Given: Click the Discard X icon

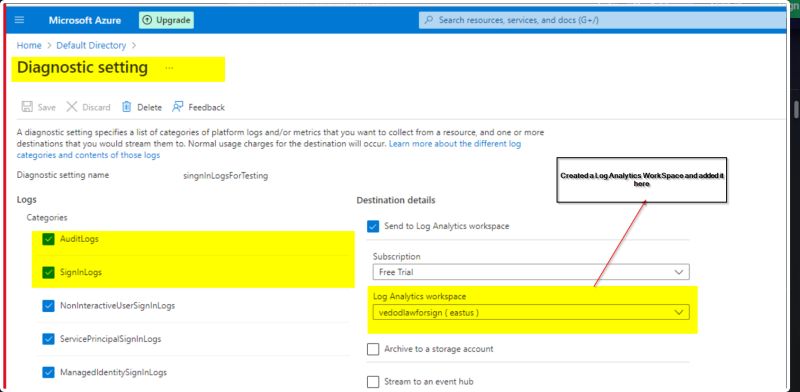Looking at the screenshot, I should pyautogui.click(x=72, y=107).
